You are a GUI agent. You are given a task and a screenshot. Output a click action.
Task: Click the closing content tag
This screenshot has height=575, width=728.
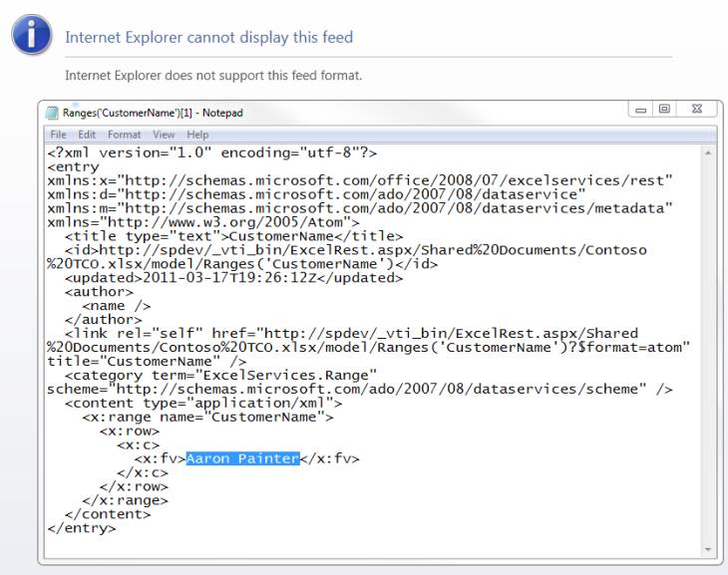108,514
